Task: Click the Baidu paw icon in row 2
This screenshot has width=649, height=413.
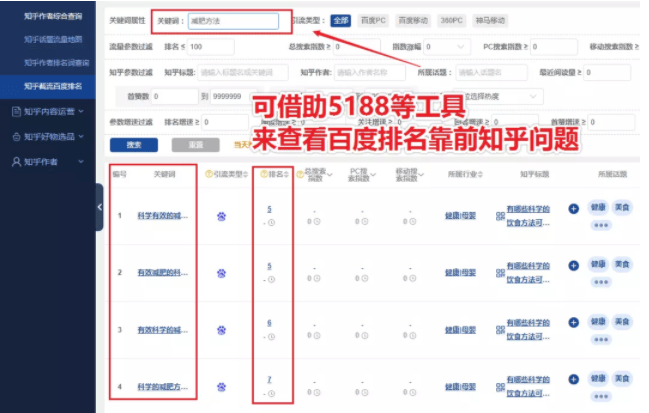Action: pyautogui.click(x=221, y=273)
